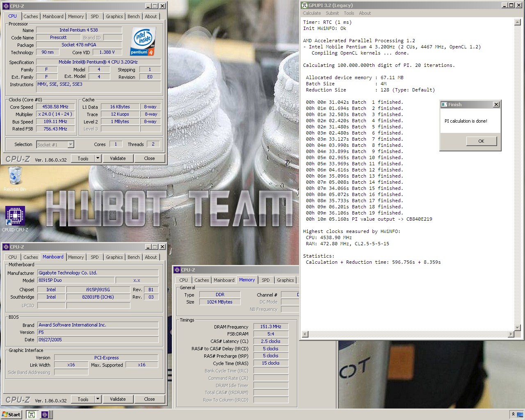Click OK in the Finish dialog
This screenshot has width=525, height=420.
482,141
